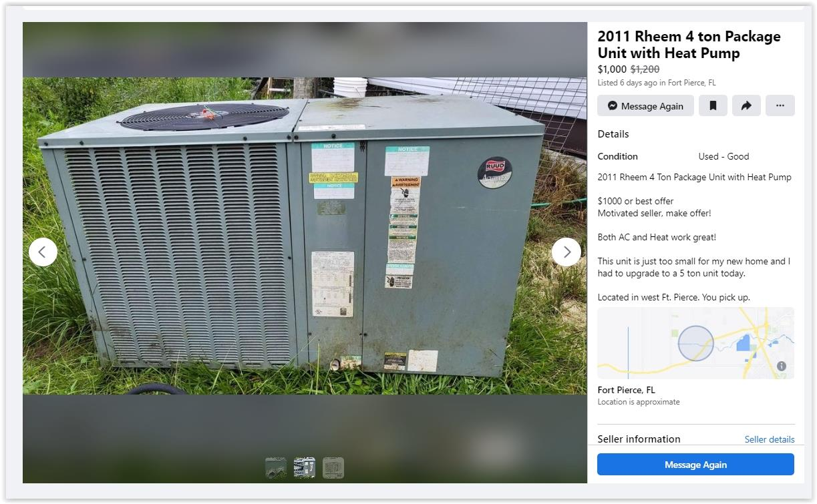817x504 pixels.
Task: Click the main AC unit photo
Action: coord(305,236)
